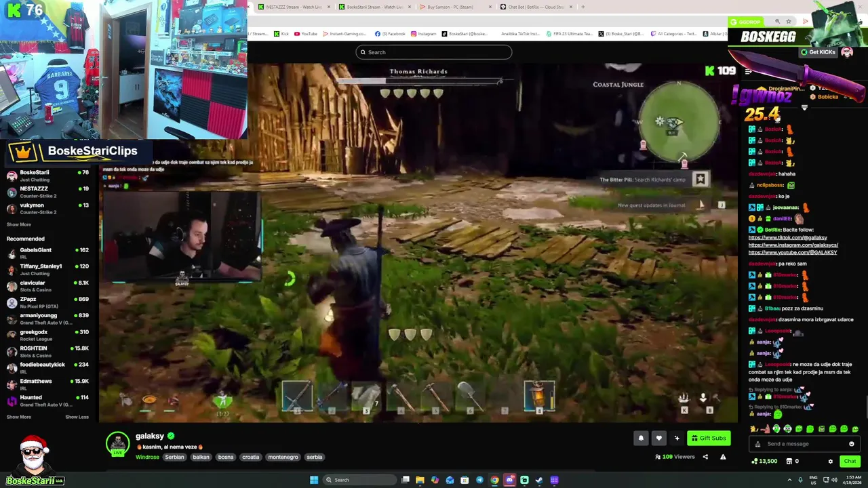Send message with the Chat button
Viewport: 868px width, 488px height.
coord(850,462)
